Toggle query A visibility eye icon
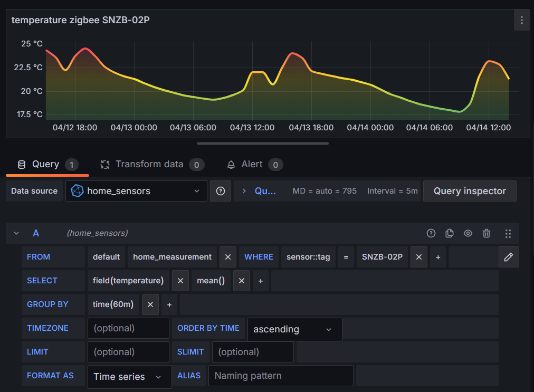The image size is (534, 392). pyautogui.click(x=468, y=233)
